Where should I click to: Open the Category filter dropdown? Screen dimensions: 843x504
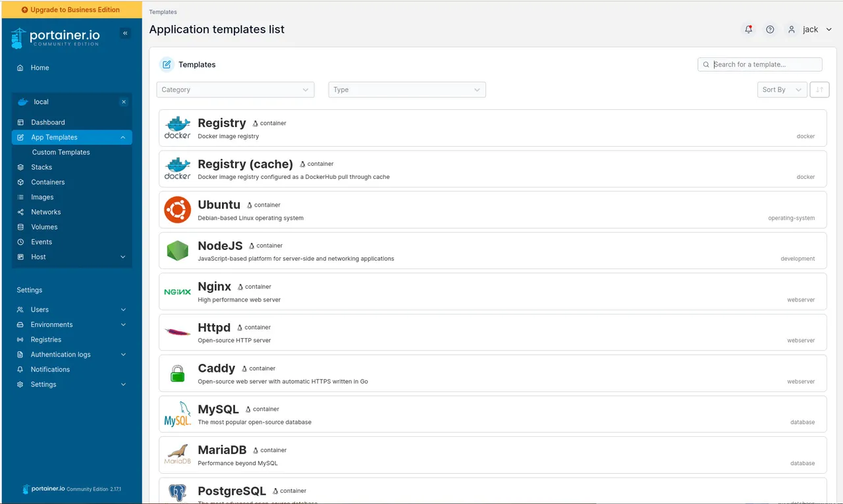tap(235, 89)
